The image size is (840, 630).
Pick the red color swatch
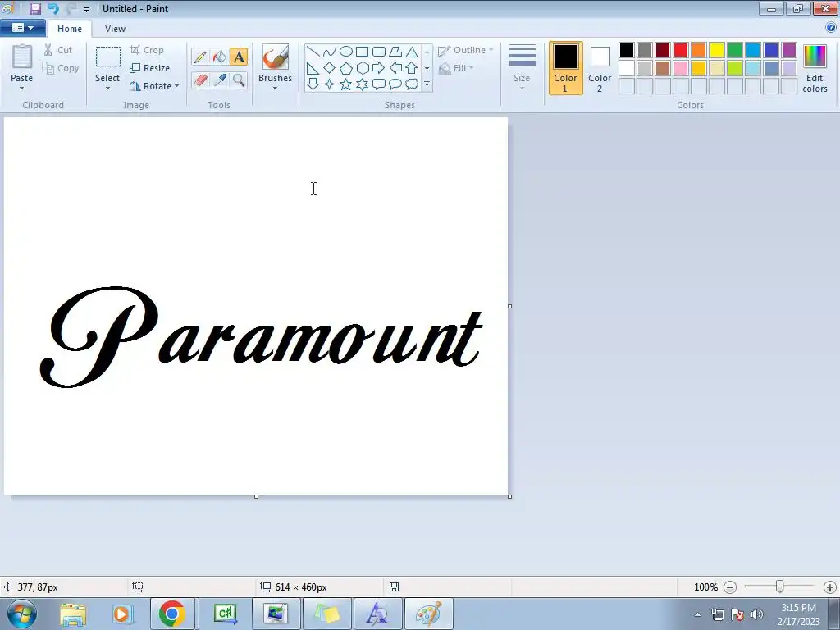(681, 50)
